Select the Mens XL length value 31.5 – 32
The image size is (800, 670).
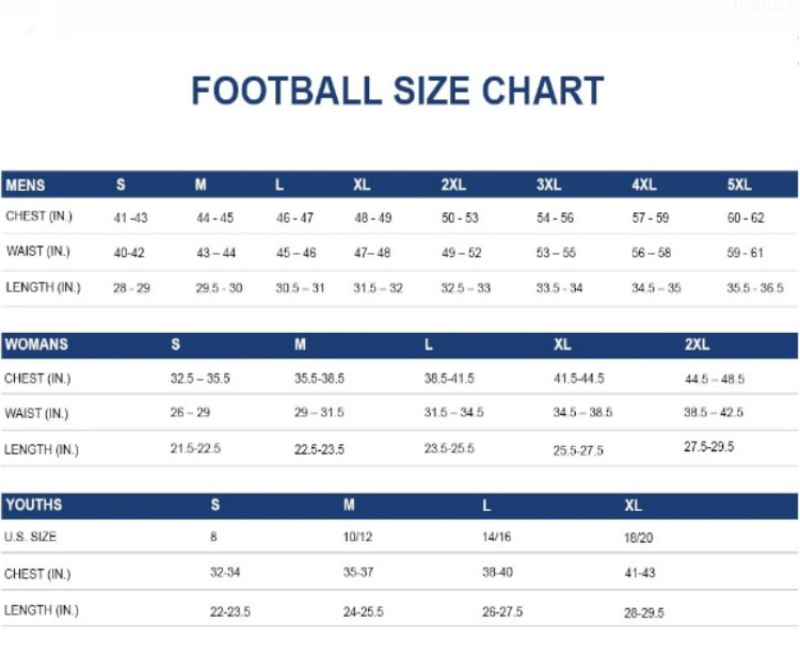coord(378,288)
